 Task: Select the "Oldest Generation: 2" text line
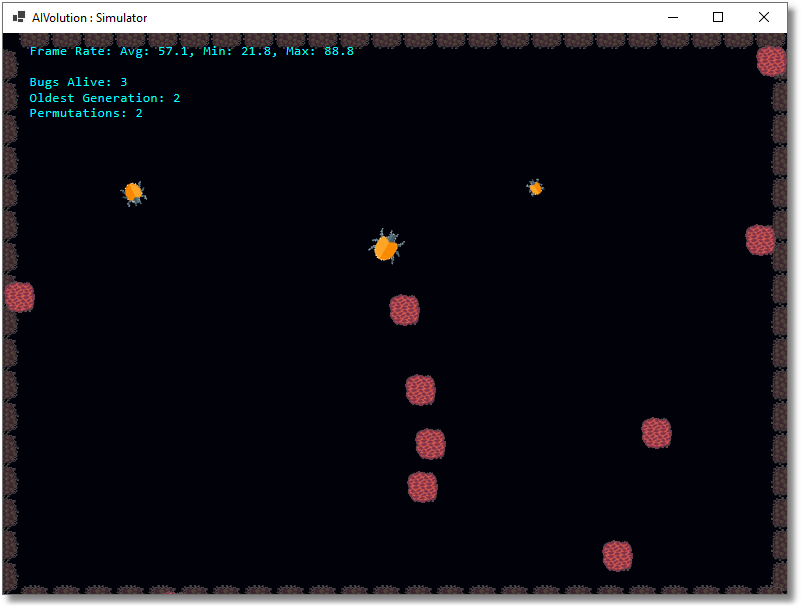105,98
